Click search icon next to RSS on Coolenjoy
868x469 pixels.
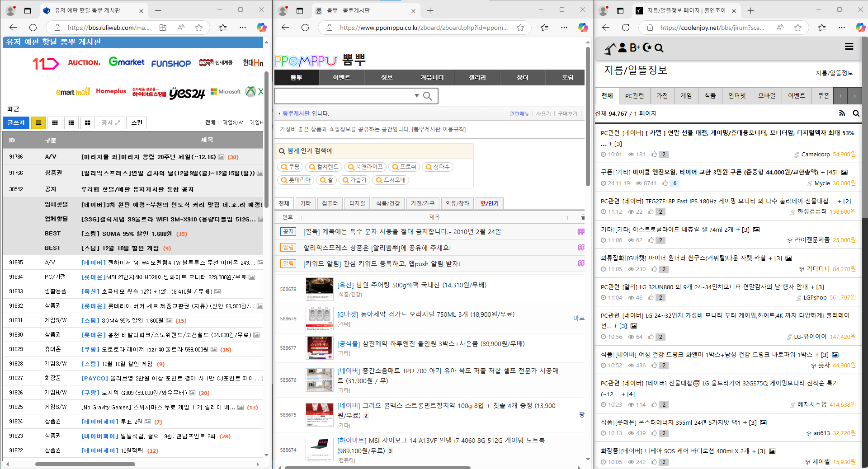pos(856,113)
